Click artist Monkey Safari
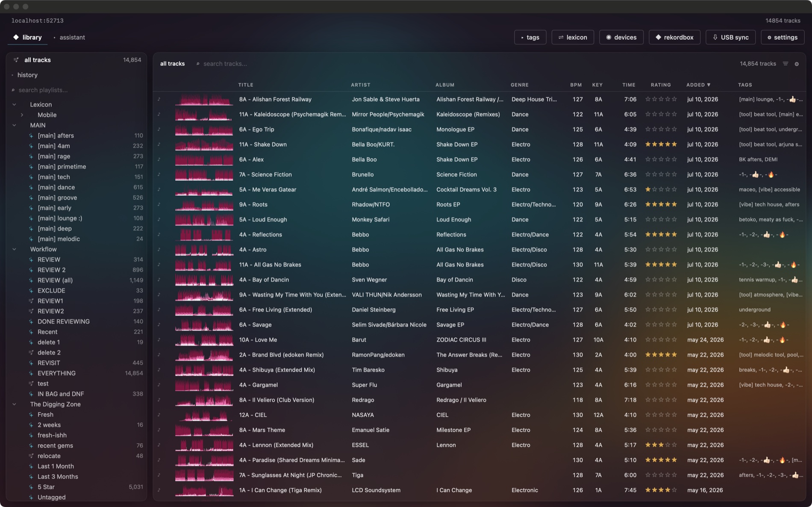The image size is (812, 507). (x=370, y=219)
